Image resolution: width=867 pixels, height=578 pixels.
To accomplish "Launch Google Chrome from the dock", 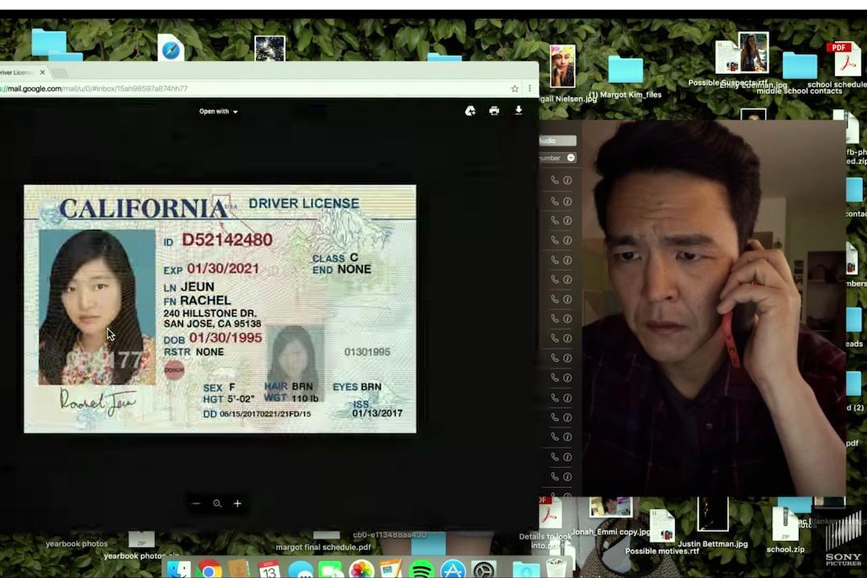I will point(210,570).
